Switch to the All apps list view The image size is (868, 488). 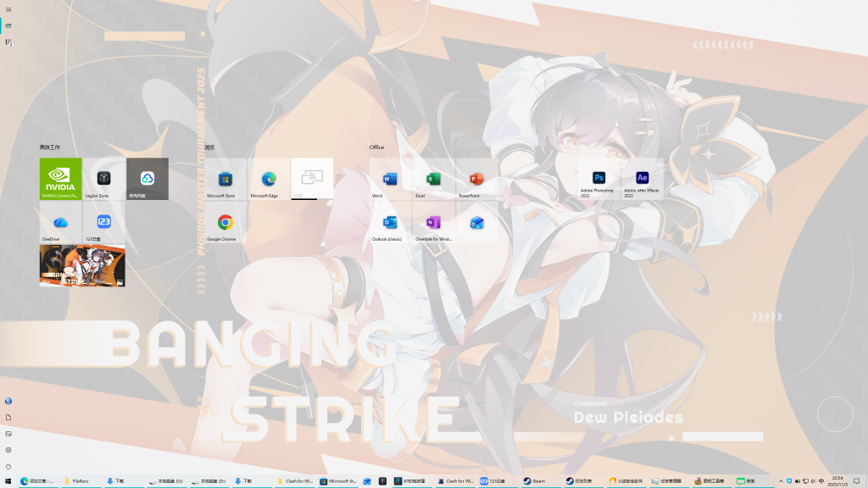point(8,42)
